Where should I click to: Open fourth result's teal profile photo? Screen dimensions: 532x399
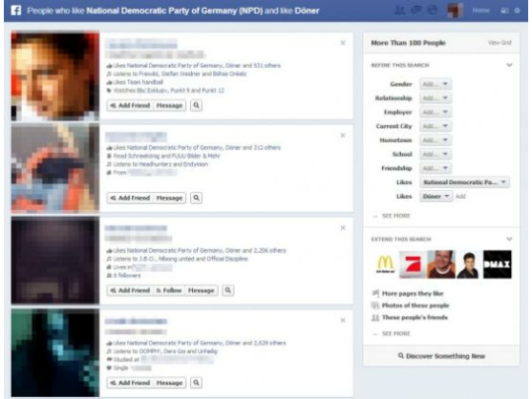pyautogui.click(x=55, y=353)
